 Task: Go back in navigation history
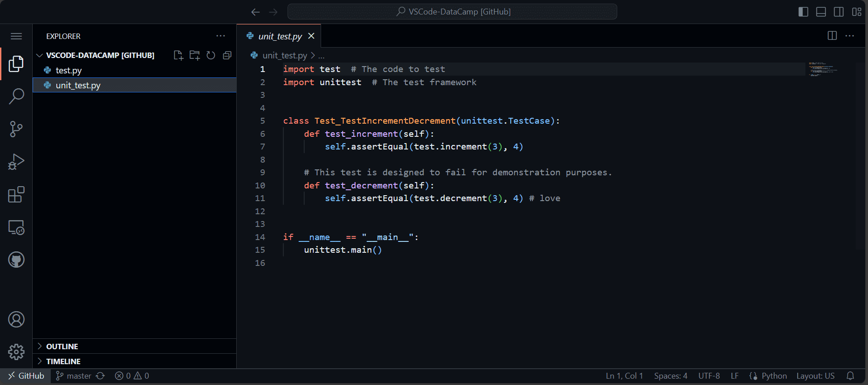(x=255, y=12)
